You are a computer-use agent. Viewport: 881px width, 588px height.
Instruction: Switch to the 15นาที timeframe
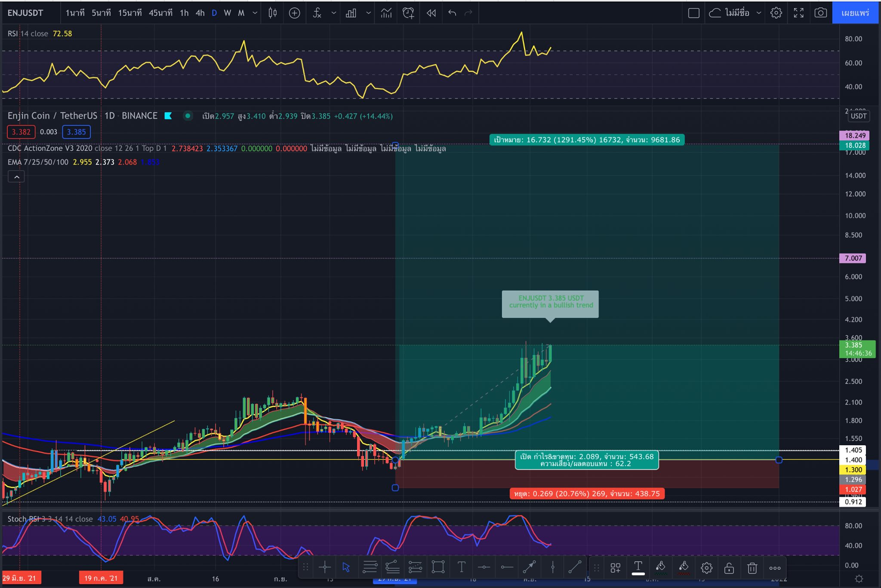pyautogui.click(x=130, y=13)
